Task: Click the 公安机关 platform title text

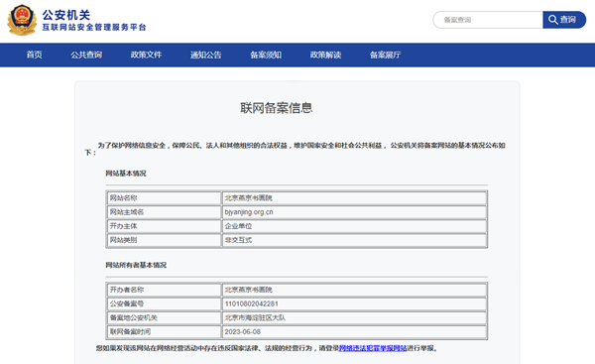Action: 66,15
